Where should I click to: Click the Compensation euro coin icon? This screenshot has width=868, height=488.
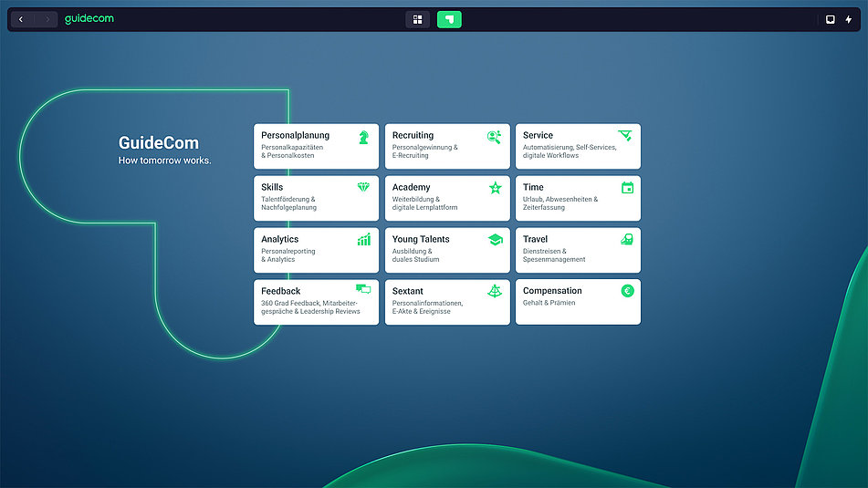point(627,291)
